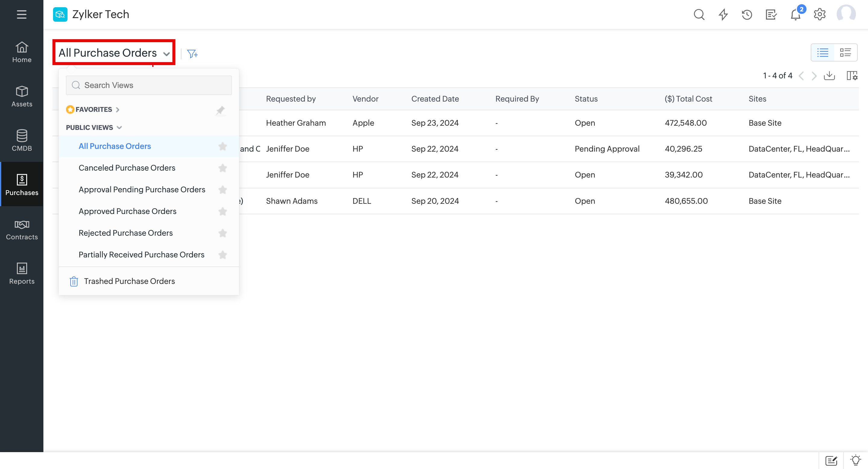Click the notifications bell icon
Image resolution: width=868 pixels, height=469 pixels.
pyautogui.click(x=795, y=15)
